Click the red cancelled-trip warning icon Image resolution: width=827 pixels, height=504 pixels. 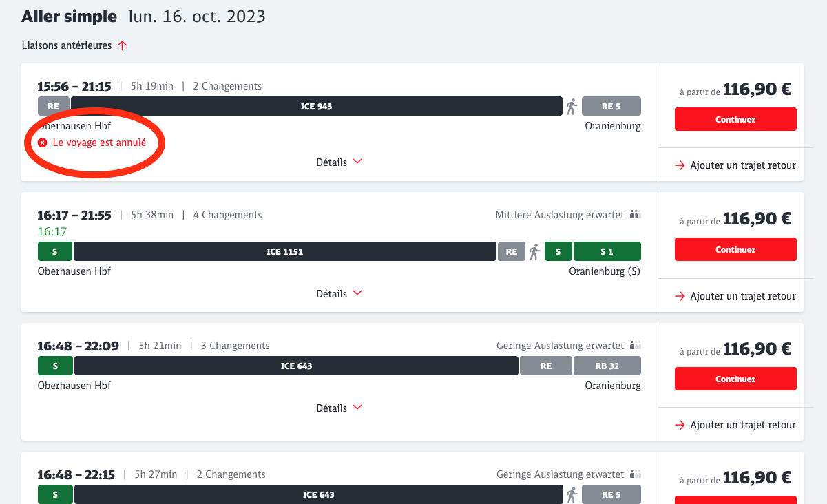point(43,143)
